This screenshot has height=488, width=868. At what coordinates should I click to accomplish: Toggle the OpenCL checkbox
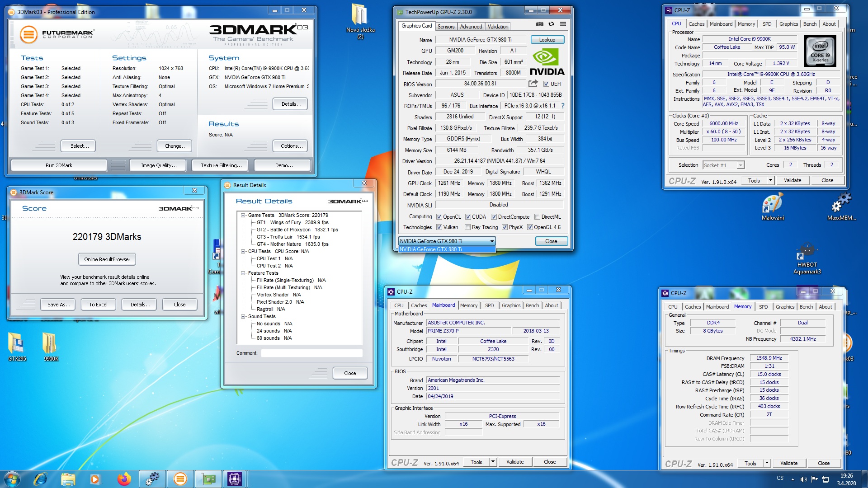(439, 217)
